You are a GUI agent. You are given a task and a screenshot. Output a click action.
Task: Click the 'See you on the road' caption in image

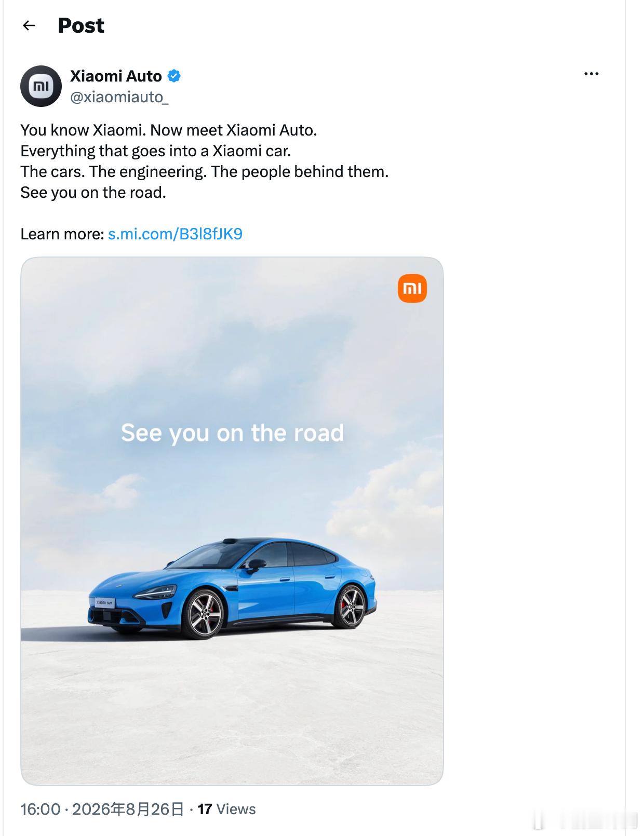(x=232, y=433)
